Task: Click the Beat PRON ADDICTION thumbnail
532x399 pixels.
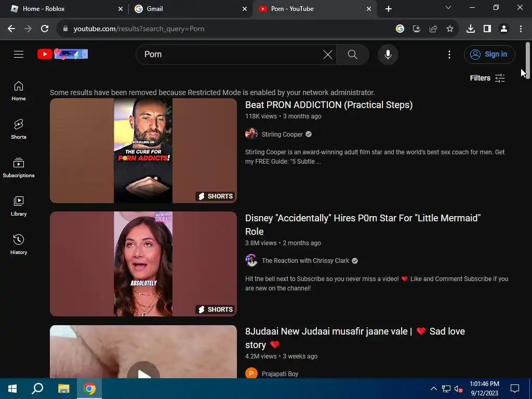Action: 143,151
